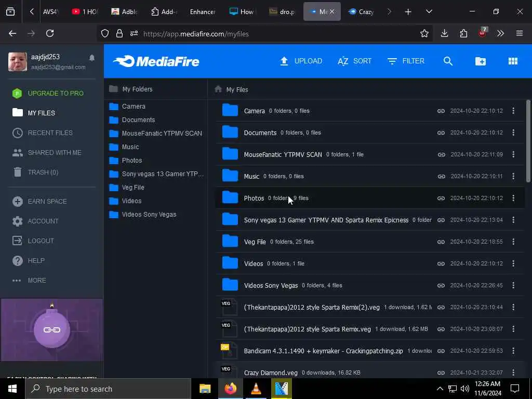This screenshot has height=399, width=532.
Task: Open three-dot menu for Camera folder
Action: (513, 111)
